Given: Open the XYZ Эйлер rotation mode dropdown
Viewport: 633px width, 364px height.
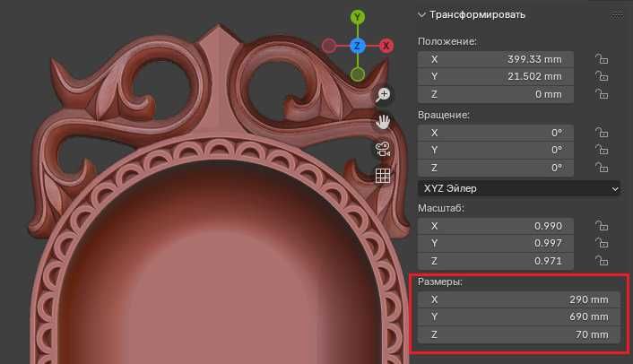Looking at the screenshot, I should click(519, 188).
